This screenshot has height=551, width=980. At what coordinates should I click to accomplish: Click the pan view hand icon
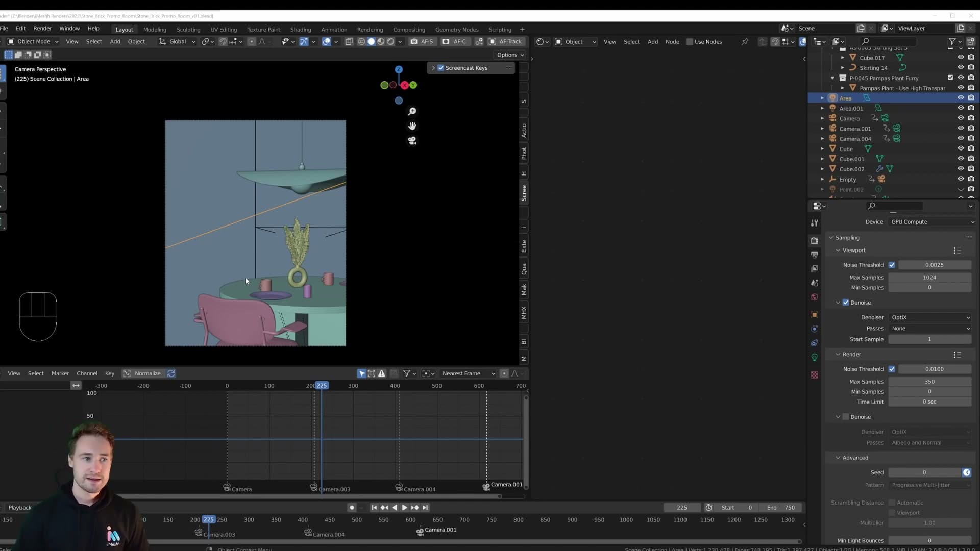(x=412, y=126)
